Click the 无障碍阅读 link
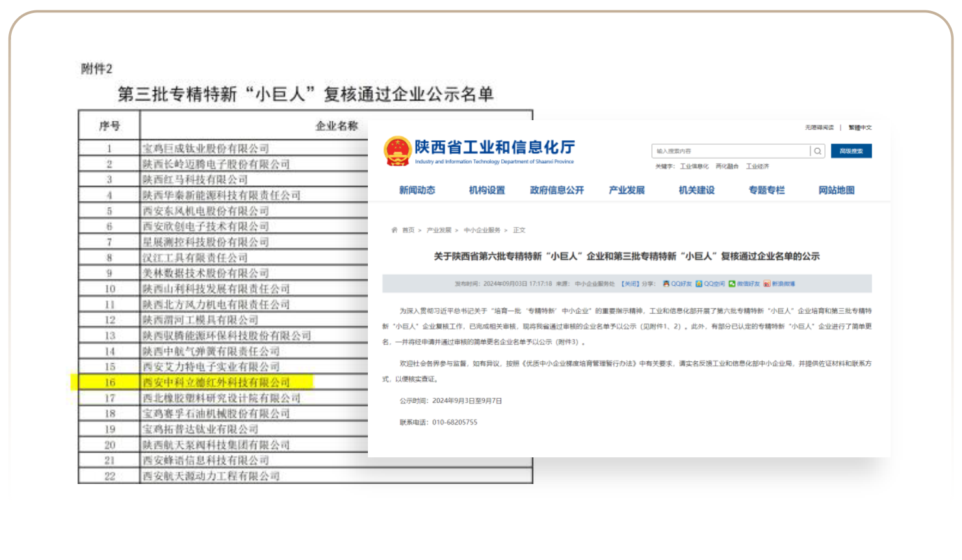 coord(819,127)
